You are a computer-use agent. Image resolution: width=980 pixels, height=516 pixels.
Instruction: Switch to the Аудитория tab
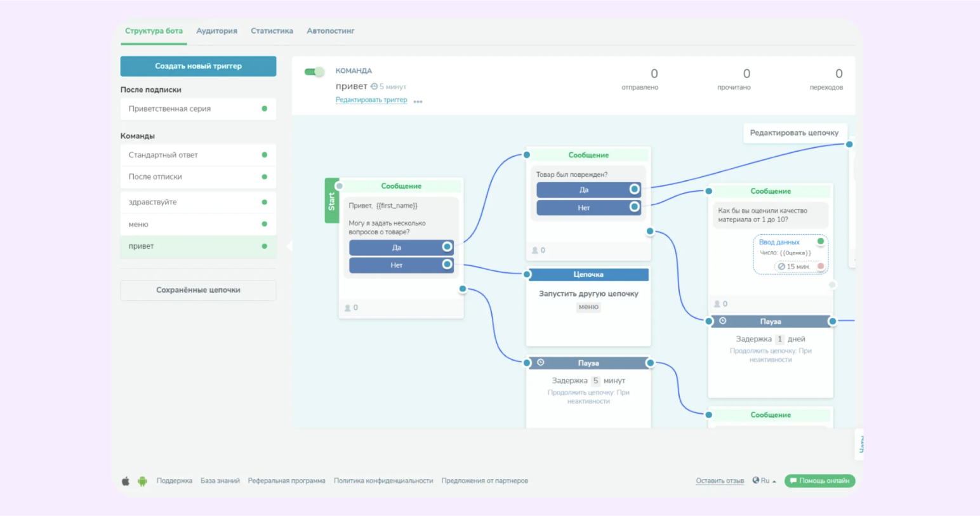click(216, 31)
